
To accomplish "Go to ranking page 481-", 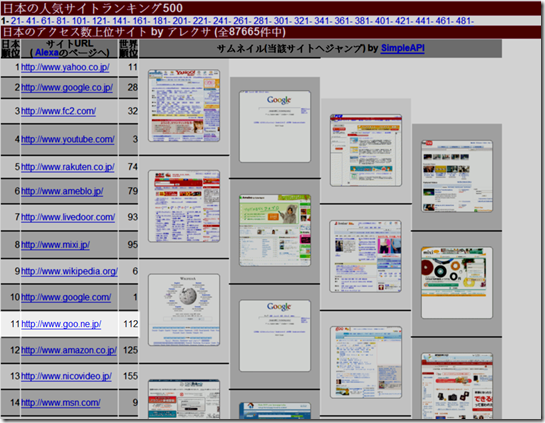I will click(465, 21).
